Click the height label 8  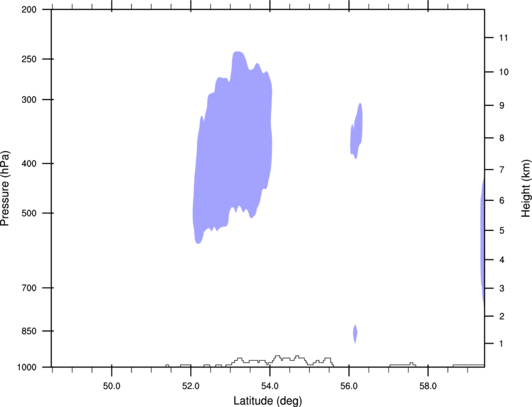pyautogui.click(x=501, y=138)
